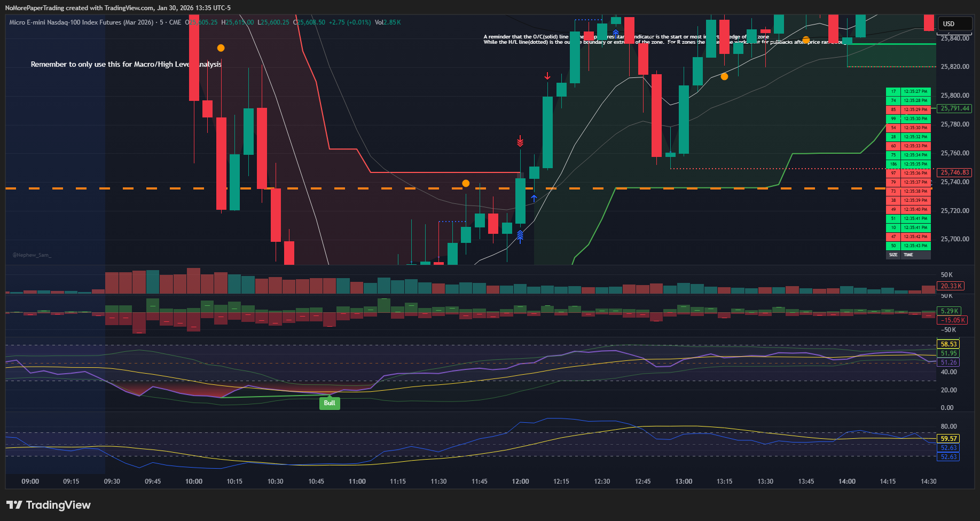Screen dimensions: 980x521
Task: Click the 51.26 purple indicator value
Action: (948, 362)
